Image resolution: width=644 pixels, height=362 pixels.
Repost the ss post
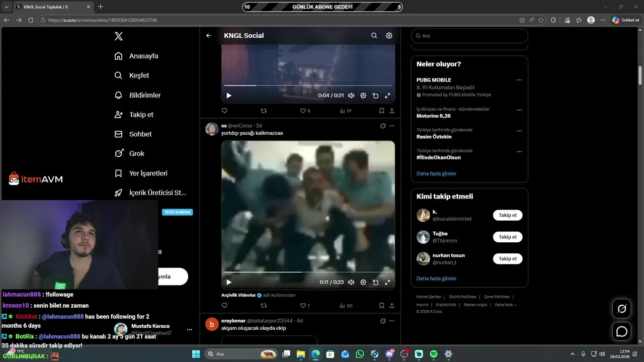(x=264, y=305)
